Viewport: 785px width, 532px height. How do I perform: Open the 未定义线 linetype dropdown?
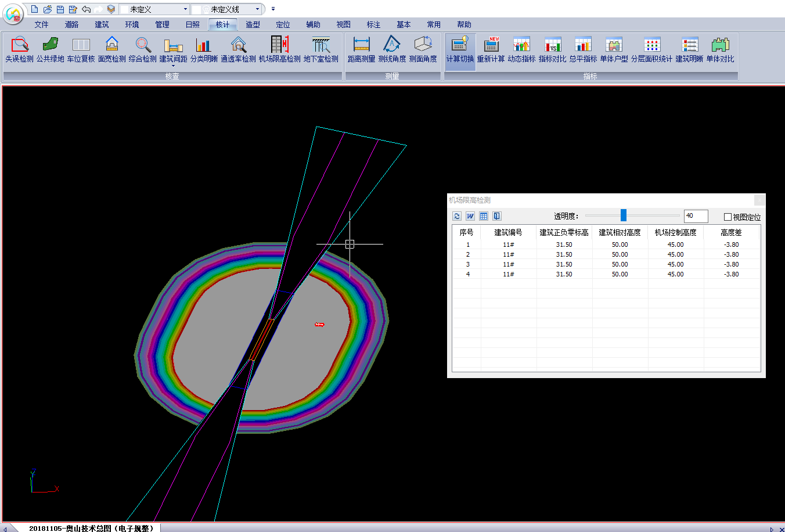(257, 9)
